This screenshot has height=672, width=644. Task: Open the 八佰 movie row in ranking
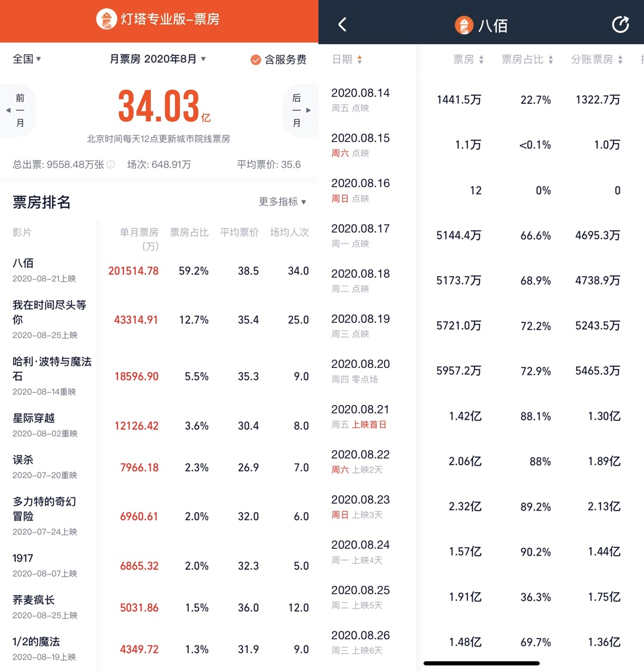[x=159, y=271]
